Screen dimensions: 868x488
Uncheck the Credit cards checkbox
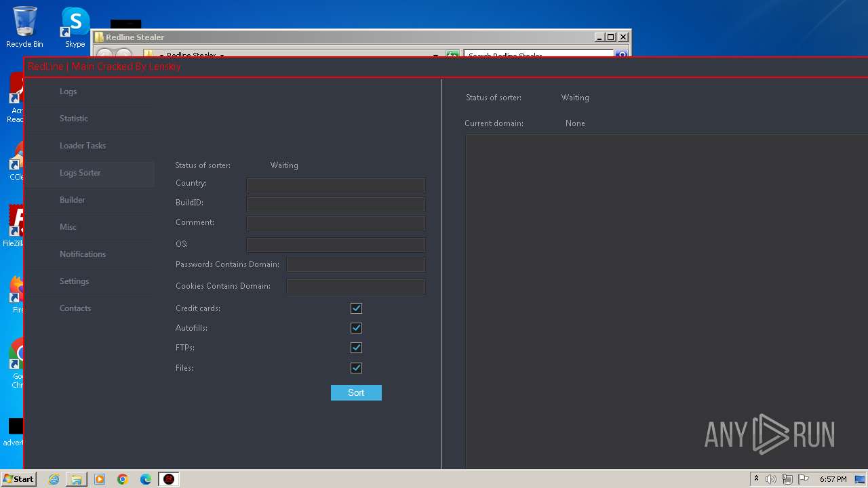(x=356, y=308)
